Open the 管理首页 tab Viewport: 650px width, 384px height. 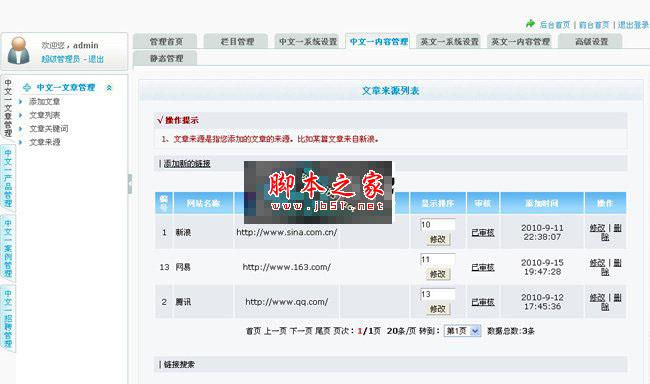166,41
